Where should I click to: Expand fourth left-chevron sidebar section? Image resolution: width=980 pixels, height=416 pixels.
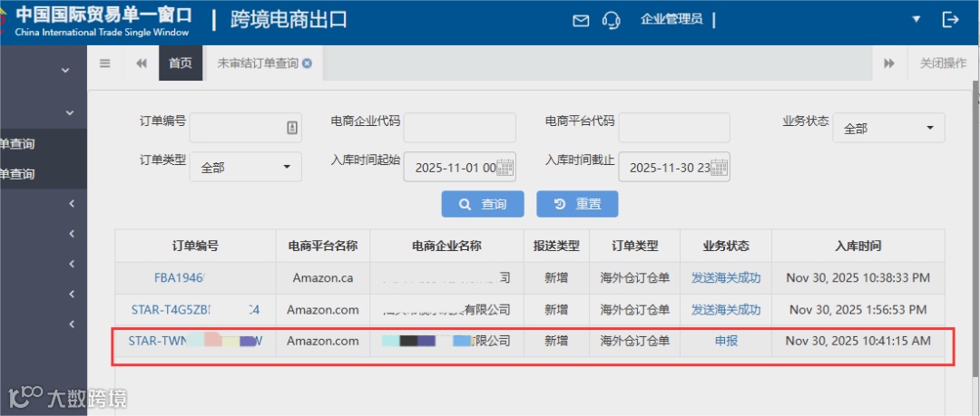coord(72,294)
